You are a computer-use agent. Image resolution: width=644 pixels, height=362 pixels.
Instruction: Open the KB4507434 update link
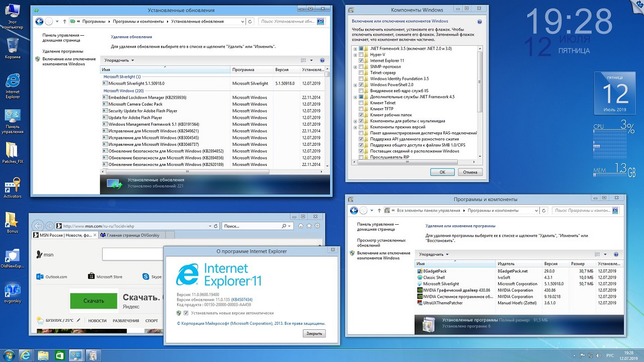(242, 300)
